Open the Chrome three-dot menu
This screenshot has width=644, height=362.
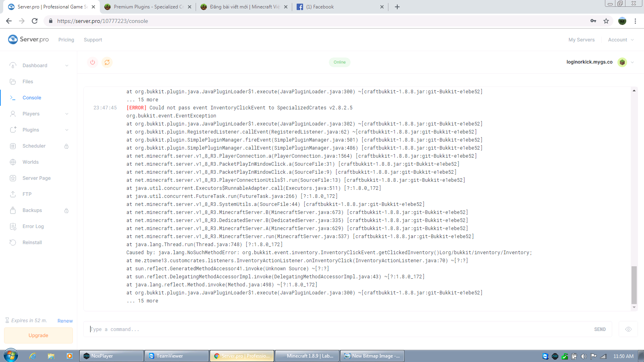635,21
